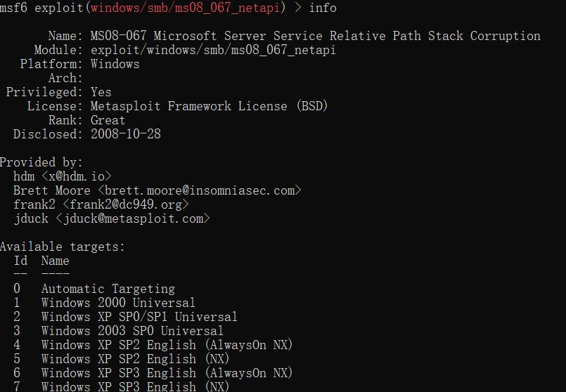
Task: Select Windows XP SP2 English (AlwaysOn NX)
Action: [153, 345]
